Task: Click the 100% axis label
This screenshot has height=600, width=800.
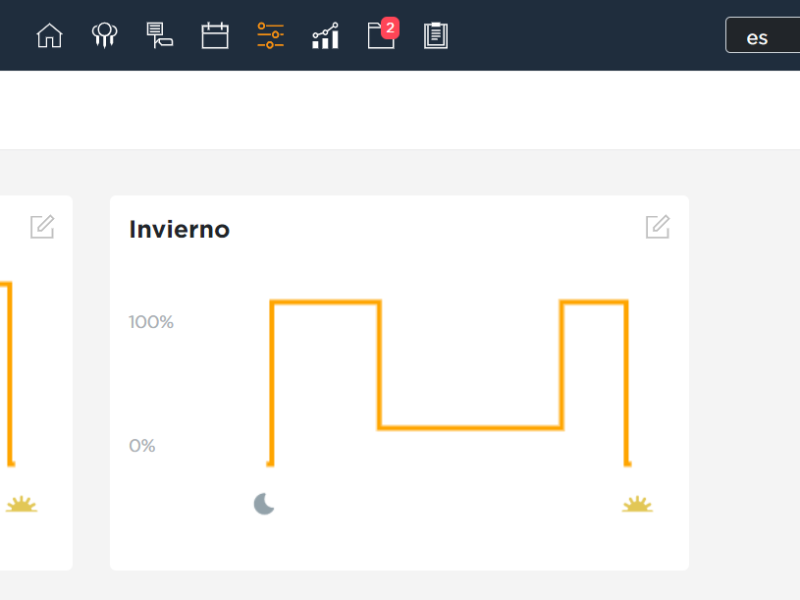Action: point(151,322)
